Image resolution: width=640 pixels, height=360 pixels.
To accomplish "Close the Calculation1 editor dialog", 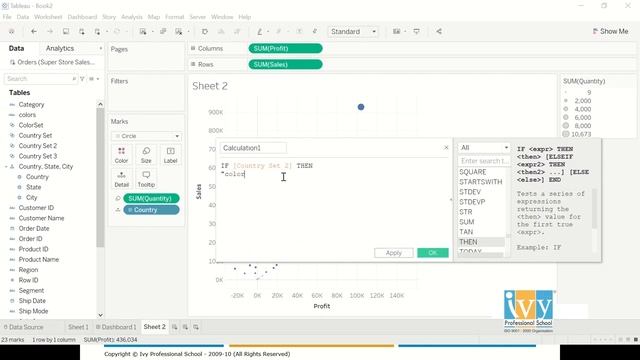I will coord(446,147).
